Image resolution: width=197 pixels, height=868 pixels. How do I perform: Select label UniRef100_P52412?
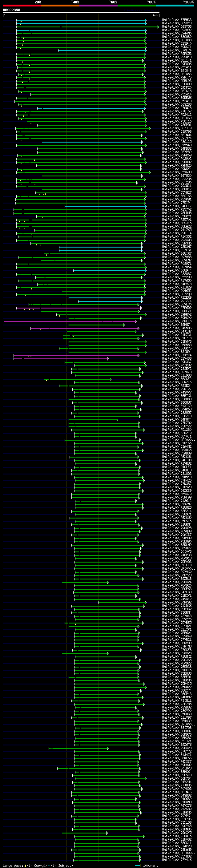(177, 115)
